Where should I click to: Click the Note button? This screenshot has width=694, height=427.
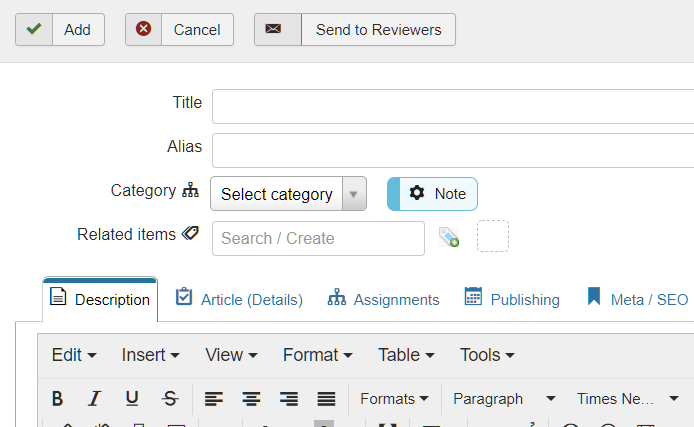[x=432, y=194]
